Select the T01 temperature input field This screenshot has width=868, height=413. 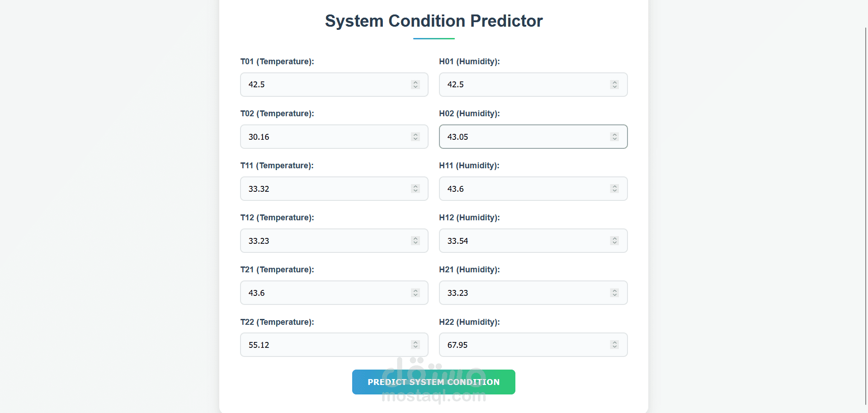(325, 85)
